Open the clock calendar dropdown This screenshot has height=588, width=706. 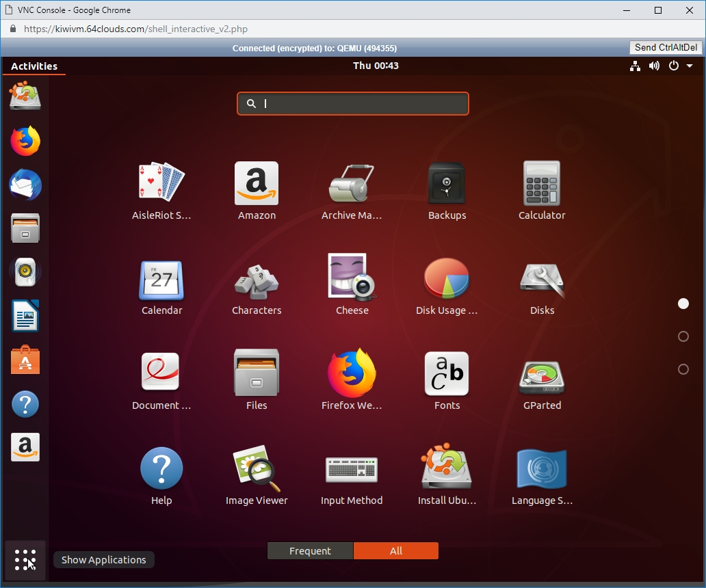pyautogui.click(x=376, y=66)
